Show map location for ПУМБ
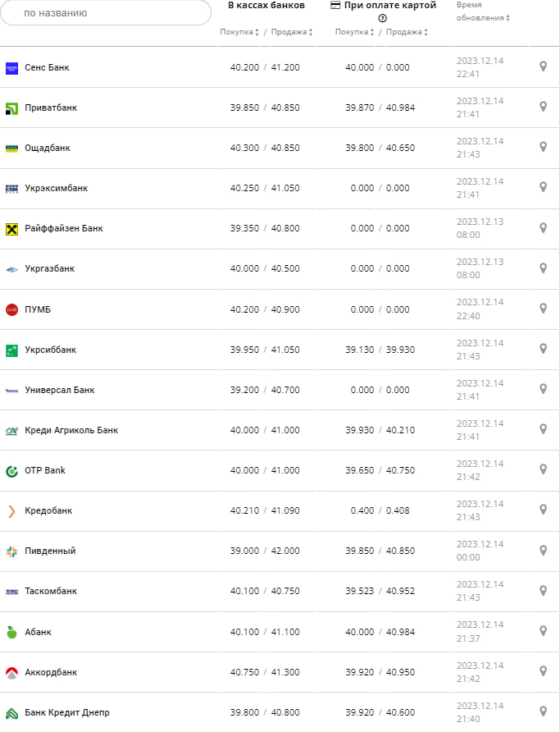 (543, 309)
